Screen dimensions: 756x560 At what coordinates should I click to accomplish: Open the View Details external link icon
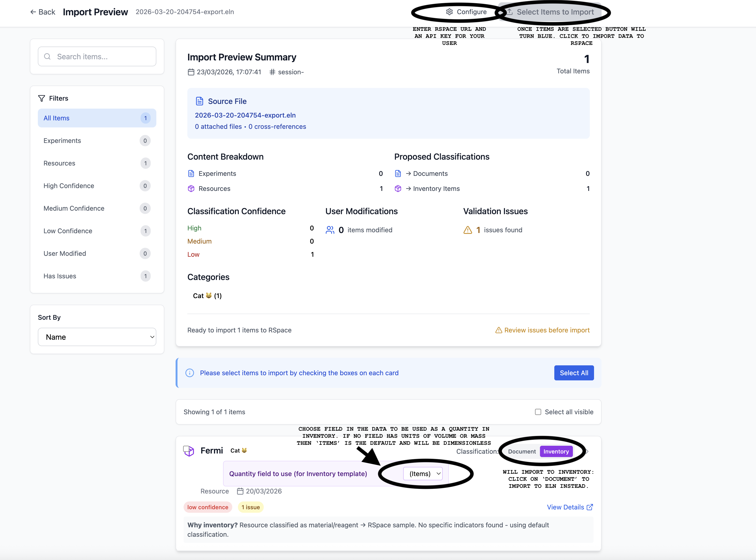click(x=590, y=507)
